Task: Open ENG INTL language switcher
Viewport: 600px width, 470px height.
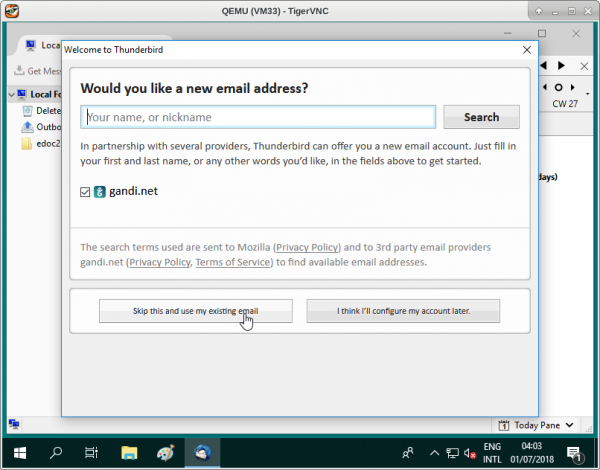Action: click(x=492, y=453)
